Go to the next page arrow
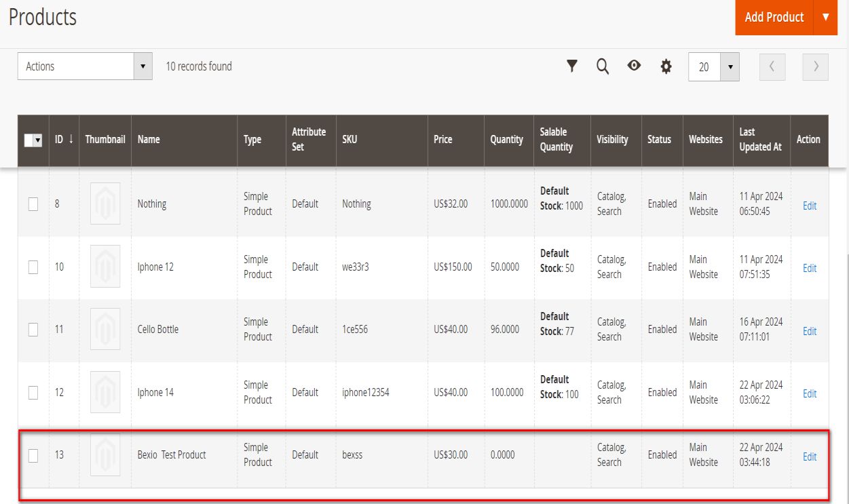The width and height of the screenshot is (849, 504). [815, 66]
